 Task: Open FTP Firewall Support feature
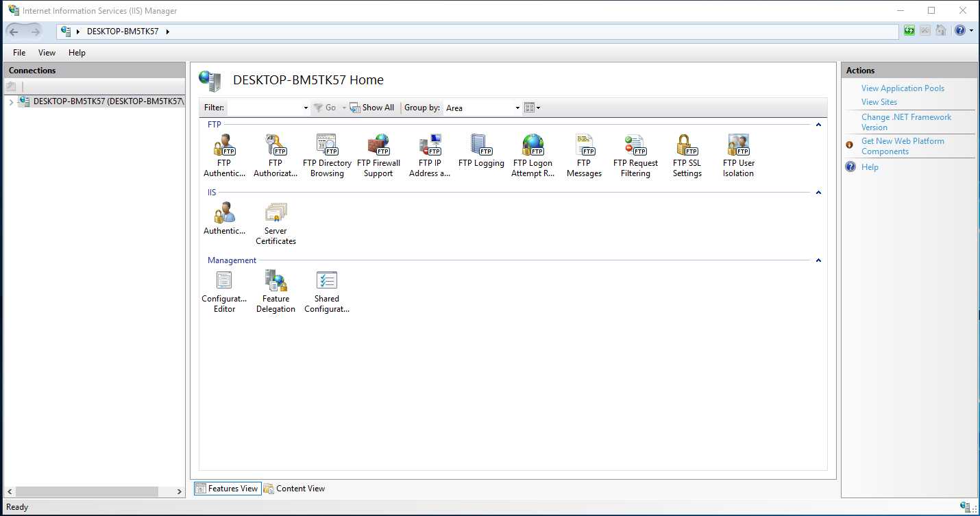378,156
